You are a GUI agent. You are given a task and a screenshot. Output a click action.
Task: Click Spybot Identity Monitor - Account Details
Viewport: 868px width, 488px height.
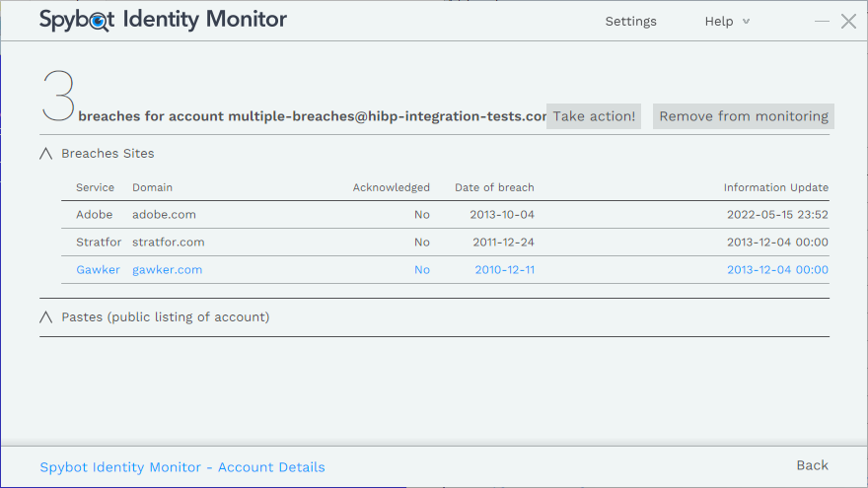tap(182, 467)
